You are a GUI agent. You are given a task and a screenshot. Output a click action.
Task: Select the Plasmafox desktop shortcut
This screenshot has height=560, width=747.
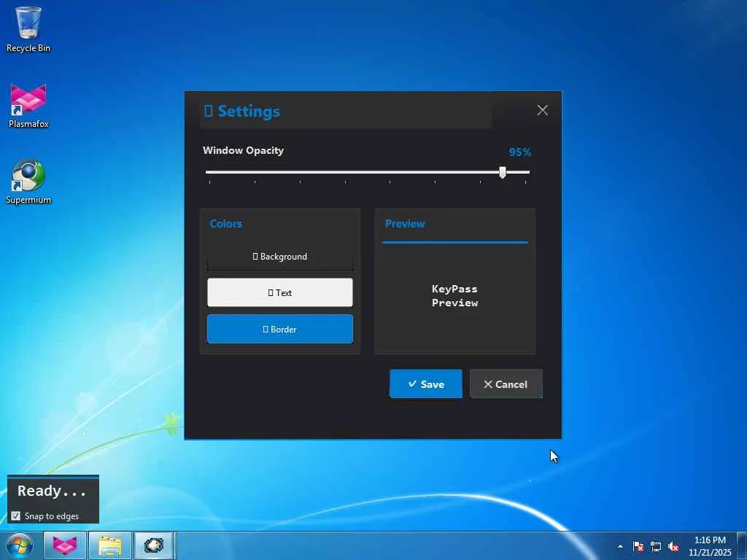(28, 106)
